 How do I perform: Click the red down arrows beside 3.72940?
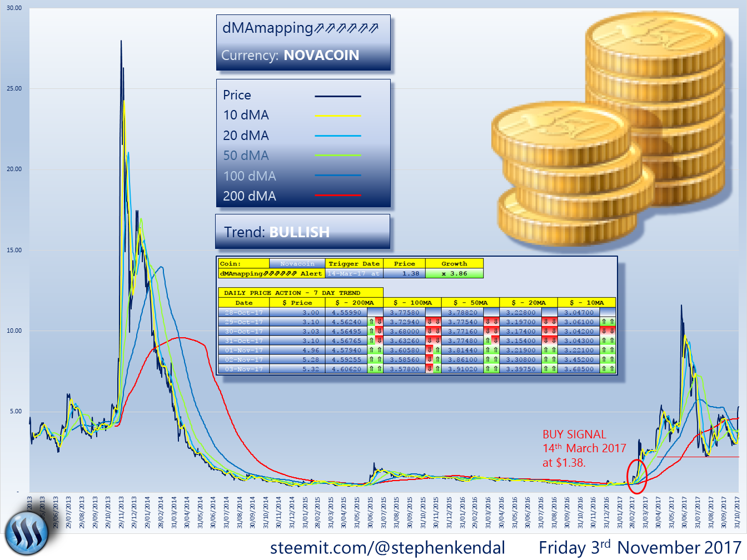coord(433,322)
